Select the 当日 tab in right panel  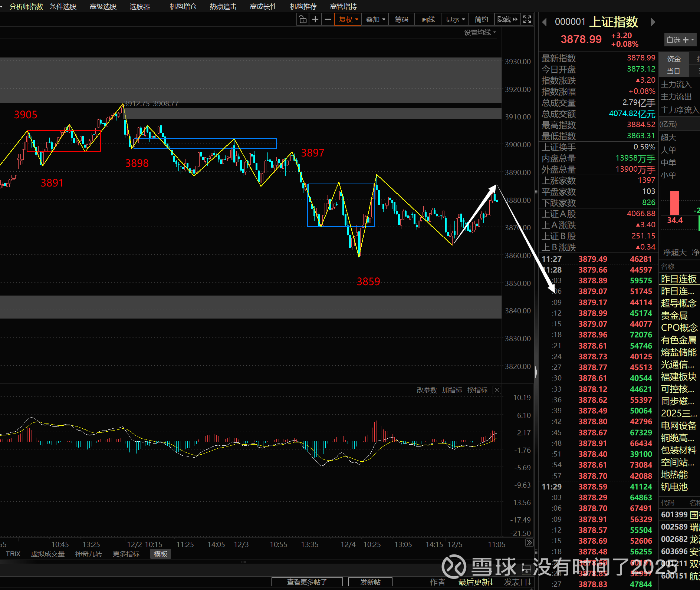(x=674, y=71)
